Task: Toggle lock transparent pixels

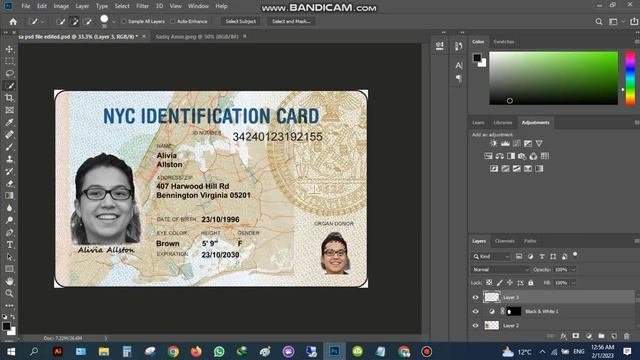Action: coord(489,282)
